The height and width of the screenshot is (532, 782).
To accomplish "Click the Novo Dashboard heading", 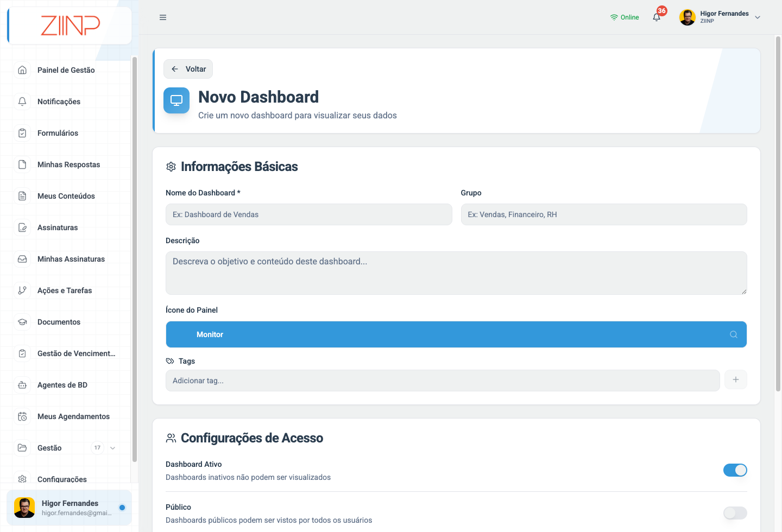I will (258, 97).
